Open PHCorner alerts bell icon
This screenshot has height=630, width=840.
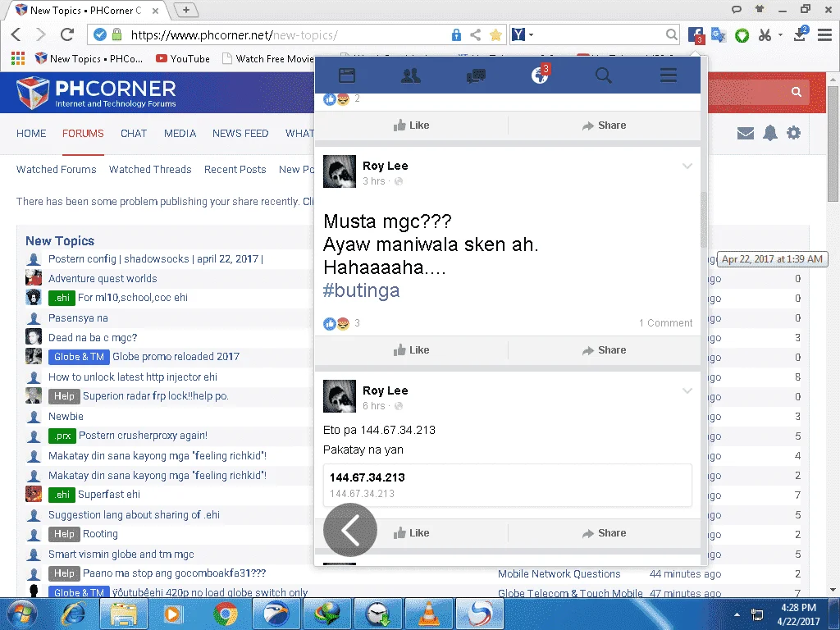pos(769,133)
